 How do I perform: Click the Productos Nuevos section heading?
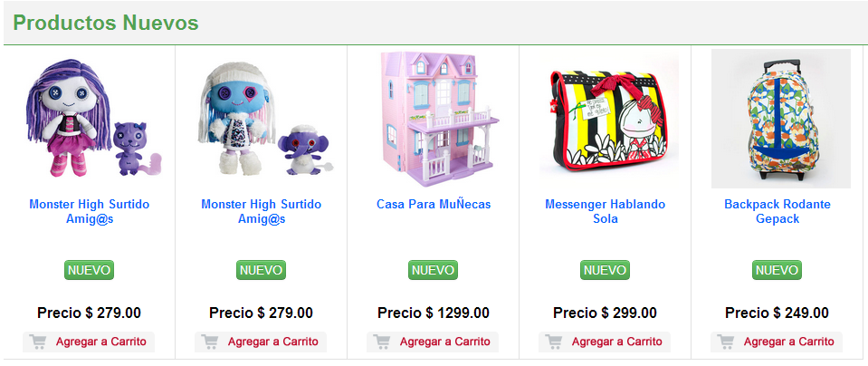point(106,24)
